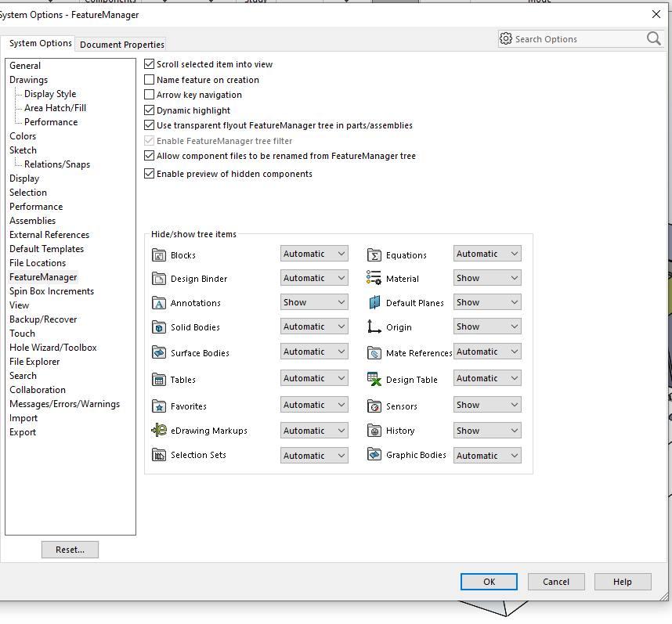Click the Search Options gear icon
Screen dimensions: 672x624
pos(505,38)
